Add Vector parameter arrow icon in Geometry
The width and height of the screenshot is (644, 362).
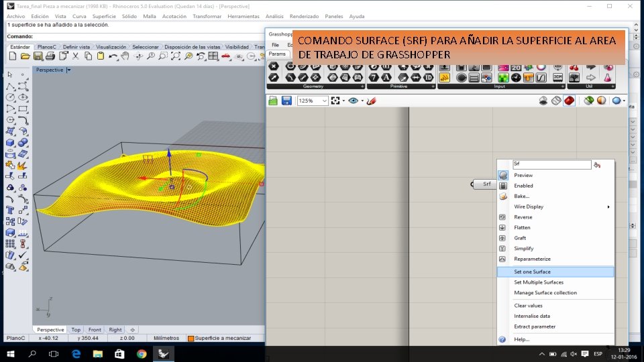[x=274, y=77]
